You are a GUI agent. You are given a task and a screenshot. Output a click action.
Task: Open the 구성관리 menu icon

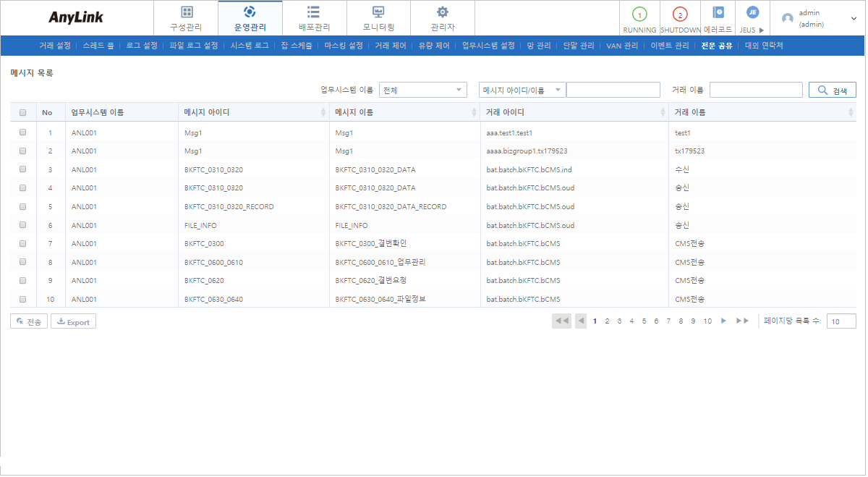[x=187, y=12]
